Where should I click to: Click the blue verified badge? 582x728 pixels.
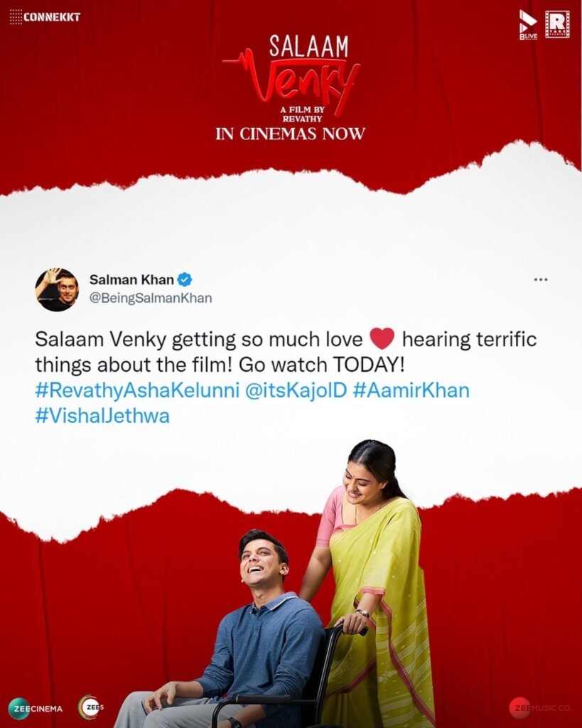point(185,280)
